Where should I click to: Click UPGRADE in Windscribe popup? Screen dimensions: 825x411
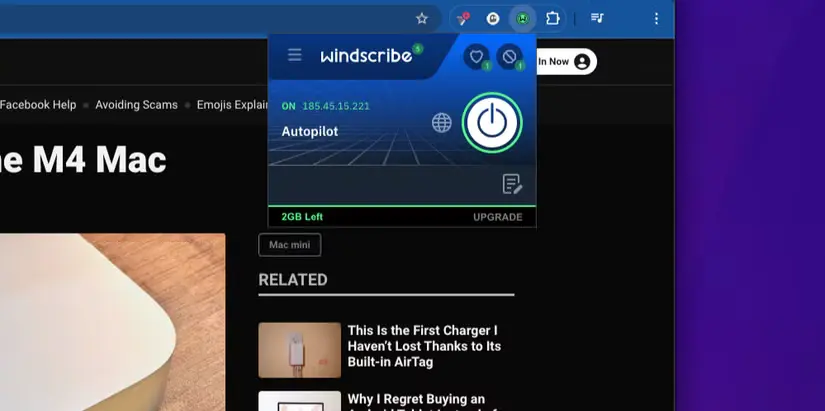click(x=497, y=217)
